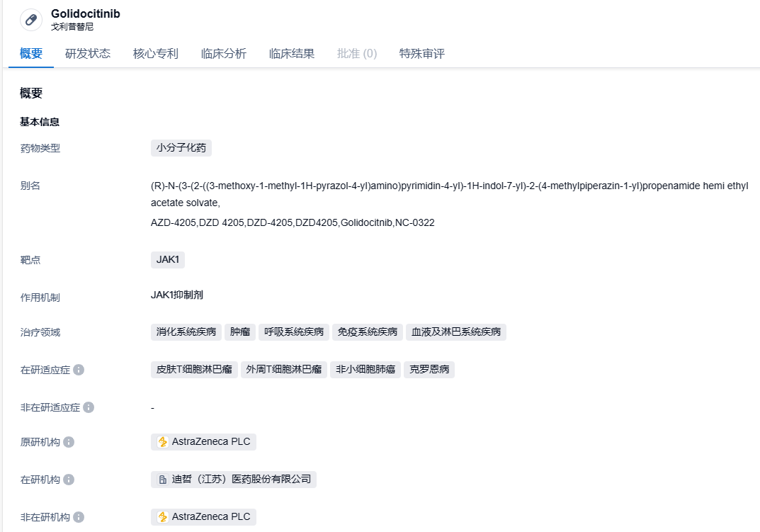Click the JAK1 target tag

[168, 260]
